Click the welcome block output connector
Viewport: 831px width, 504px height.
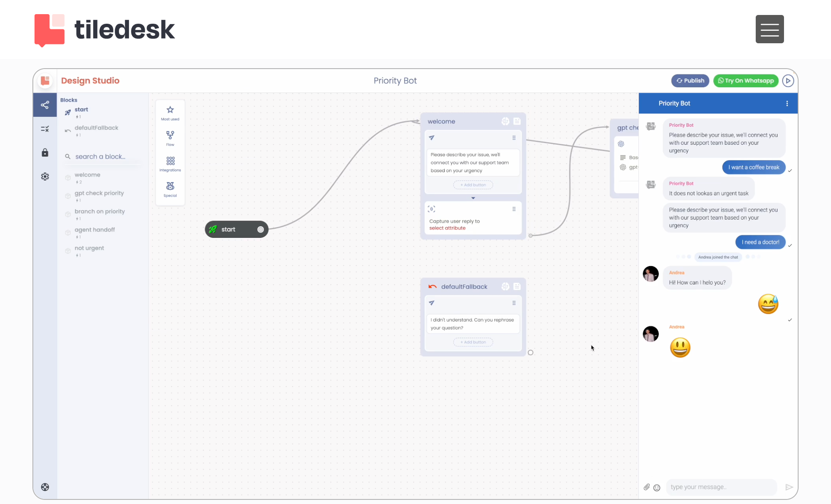(530, 235)
